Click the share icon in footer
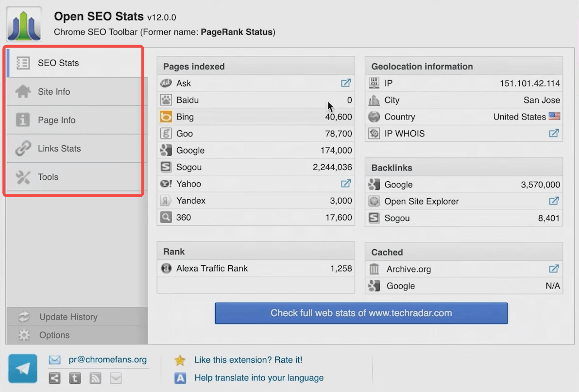579x392 pixels. [x=55, y=378]
